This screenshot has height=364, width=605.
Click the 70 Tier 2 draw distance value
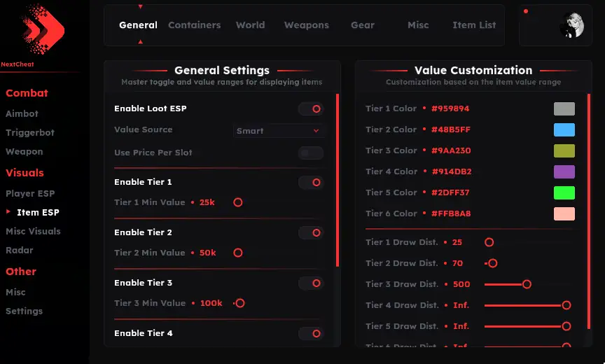458,263
